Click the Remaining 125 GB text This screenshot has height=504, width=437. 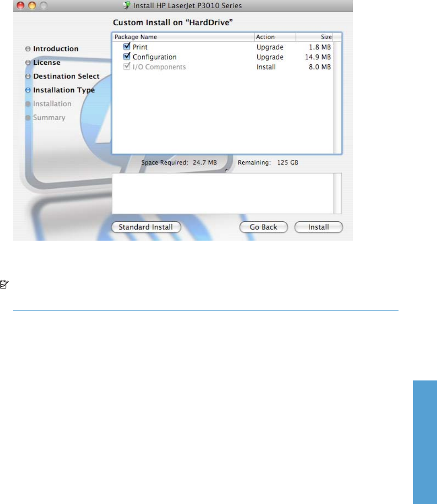pos(268,163)
